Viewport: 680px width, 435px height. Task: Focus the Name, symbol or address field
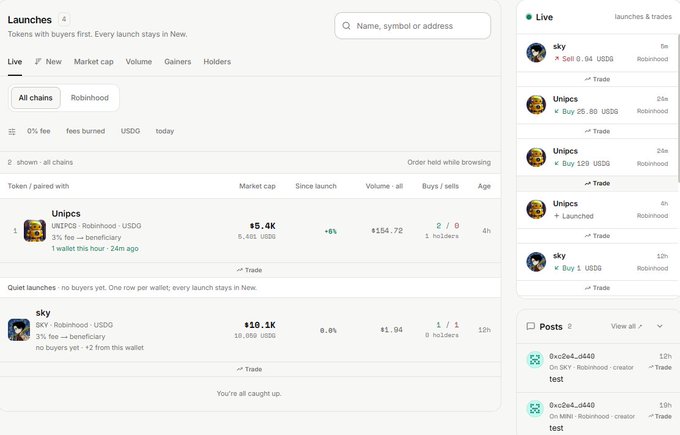412,26
